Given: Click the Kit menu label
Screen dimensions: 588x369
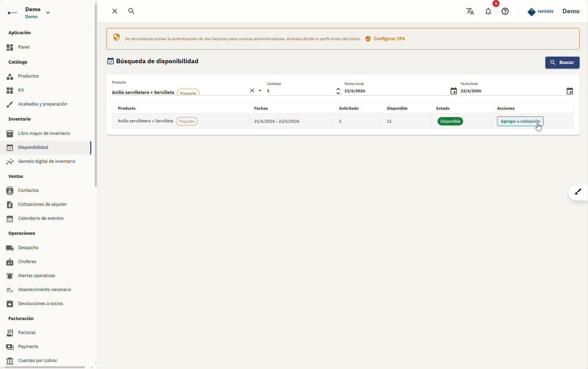Looking at the screenshot, I should pos(21,90).
